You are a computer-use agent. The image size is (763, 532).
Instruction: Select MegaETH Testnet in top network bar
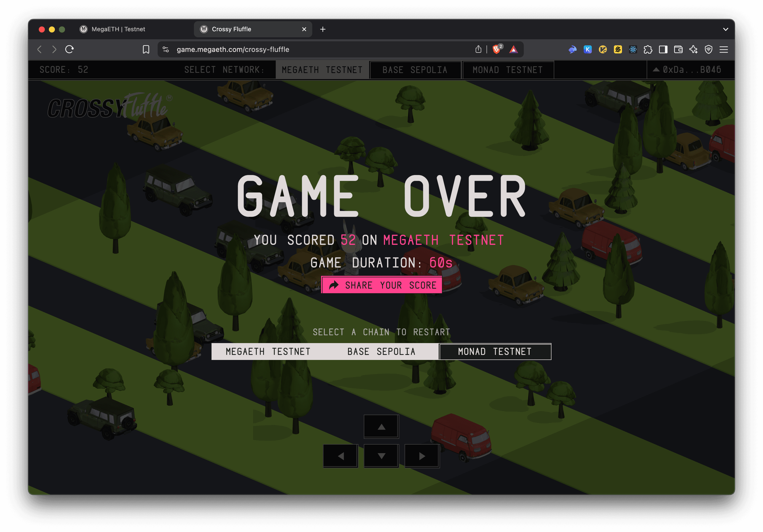click(322, 70)
